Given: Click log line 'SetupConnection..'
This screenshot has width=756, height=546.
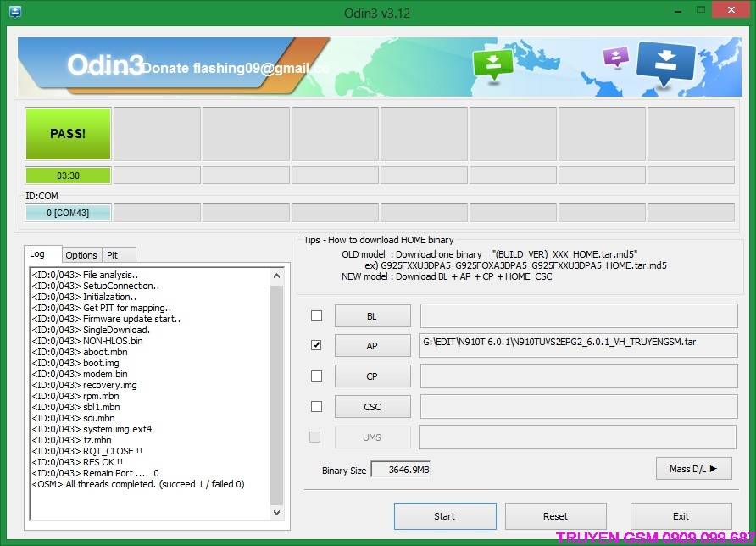Looking at the screenshot, I should pyautogui.click(x=96, y=286).
